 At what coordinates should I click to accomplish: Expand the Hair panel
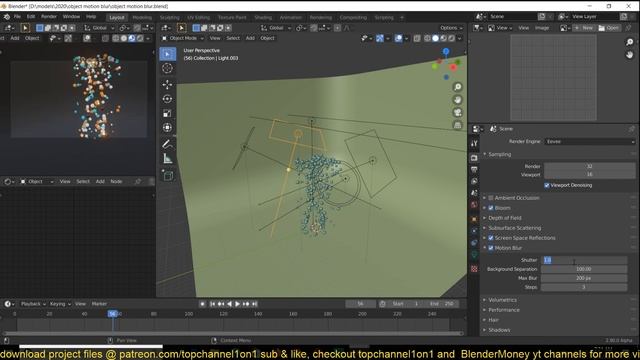coord(493,320)
